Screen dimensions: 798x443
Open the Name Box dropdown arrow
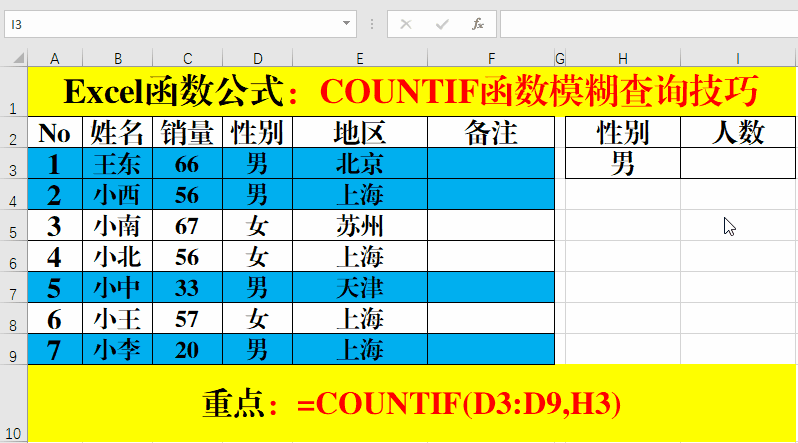pos(346,23)
